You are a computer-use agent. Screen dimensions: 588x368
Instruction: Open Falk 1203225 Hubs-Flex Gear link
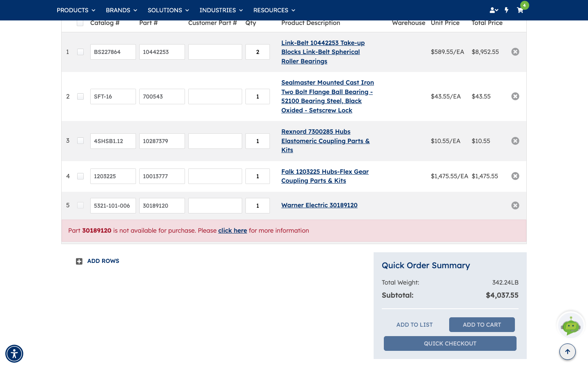pyautogui.click(x=325, y=176)
